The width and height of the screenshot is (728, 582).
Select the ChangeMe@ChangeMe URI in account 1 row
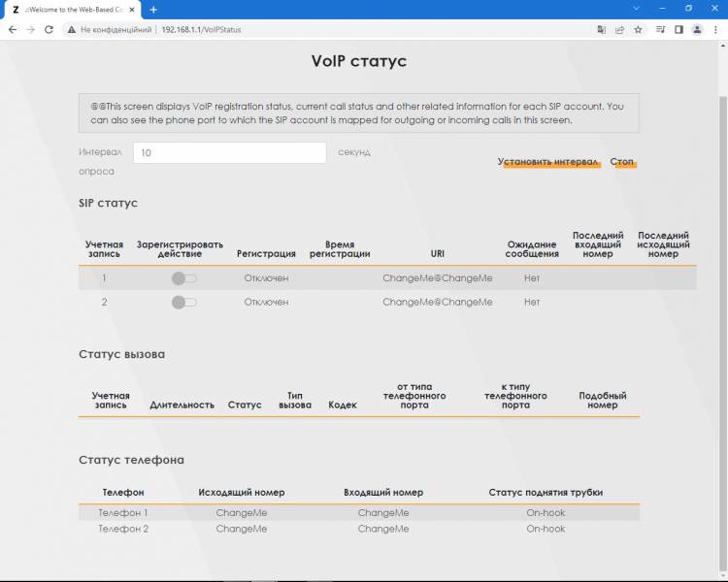coord(438,278)
